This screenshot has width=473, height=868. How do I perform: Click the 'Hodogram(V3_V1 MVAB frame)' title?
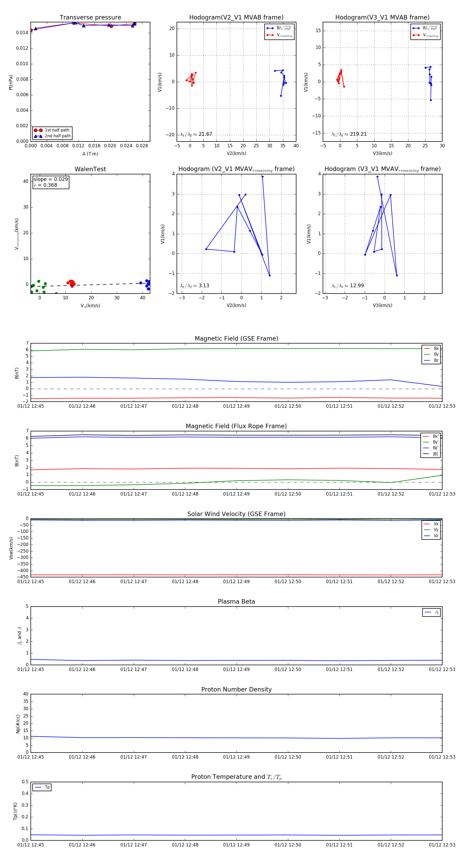(382, 18)
